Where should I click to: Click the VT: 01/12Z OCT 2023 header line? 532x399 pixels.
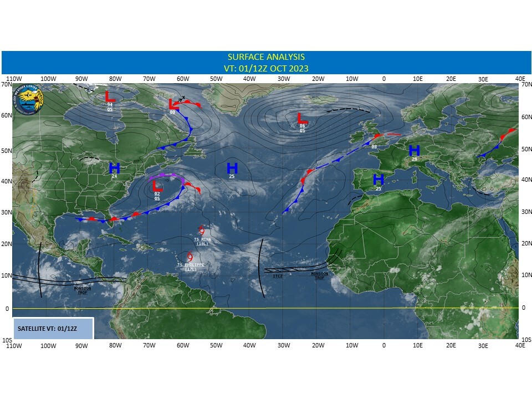pos(266,68)
